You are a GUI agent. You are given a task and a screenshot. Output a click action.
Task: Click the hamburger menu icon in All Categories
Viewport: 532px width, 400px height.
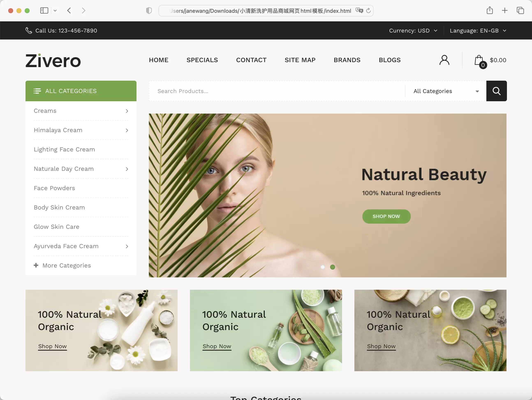coord(37,91)
